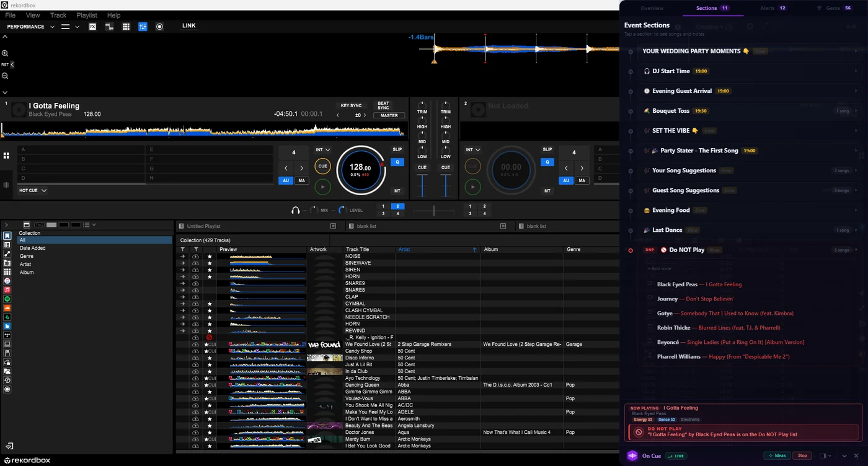
Task: Open the recording panel icon
Action: tap(159, 27)
